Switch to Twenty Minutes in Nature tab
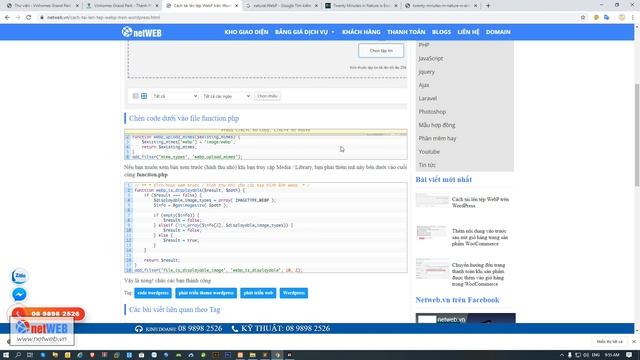Image resolution: width=640 pixels, height=360 pixels. [x=362, y=6]
